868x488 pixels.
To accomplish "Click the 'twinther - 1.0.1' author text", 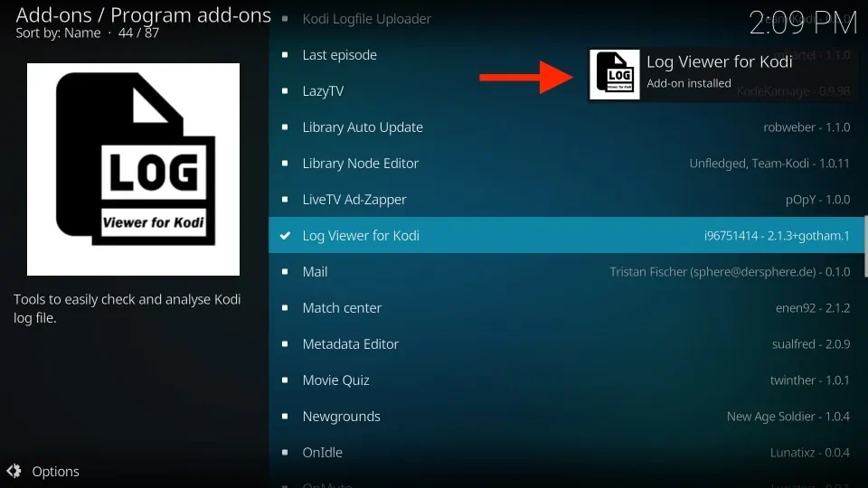I will pyautogui.click(x=810, y=380).
